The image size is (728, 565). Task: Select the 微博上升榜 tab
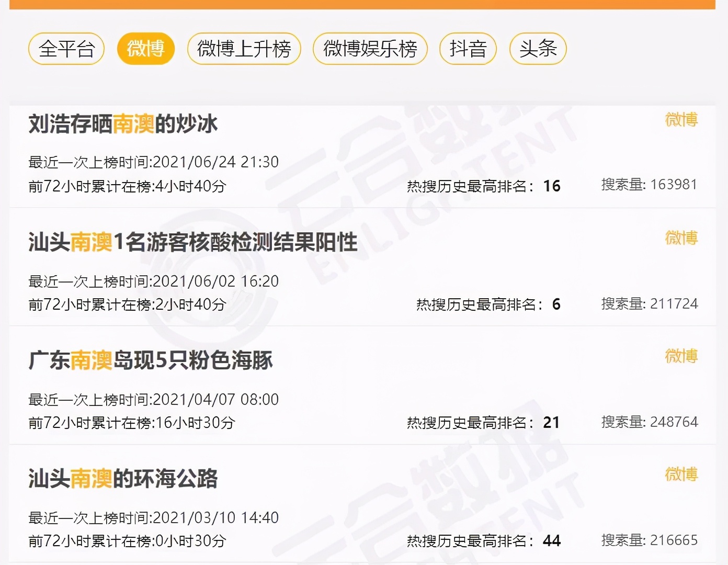[244, 49]
